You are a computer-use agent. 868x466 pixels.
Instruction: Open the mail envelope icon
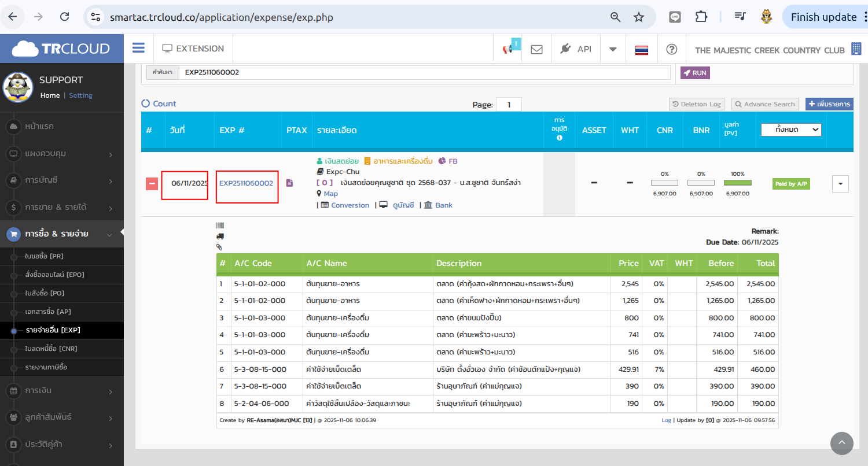tap(536, 49)
